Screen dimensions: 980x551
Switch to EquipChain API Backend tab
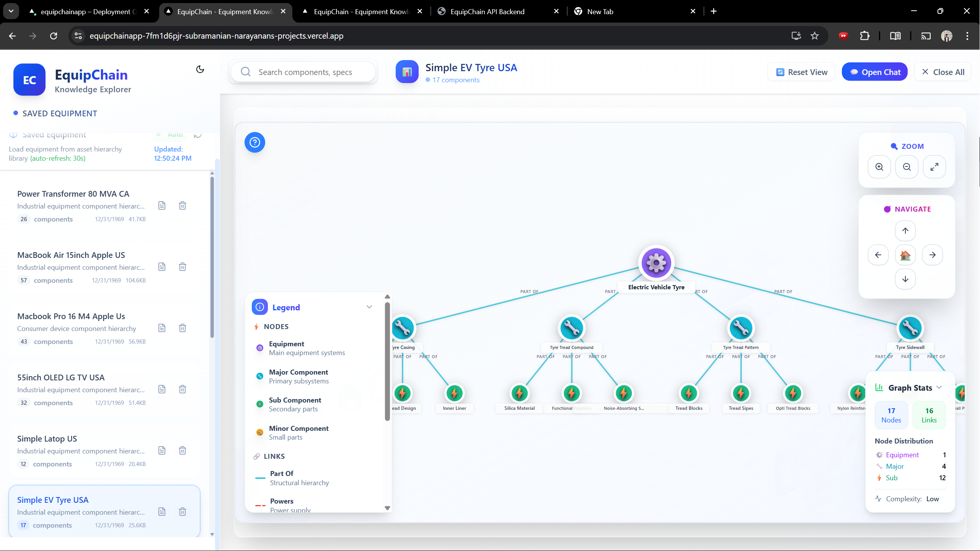click(x=487, y=11)
